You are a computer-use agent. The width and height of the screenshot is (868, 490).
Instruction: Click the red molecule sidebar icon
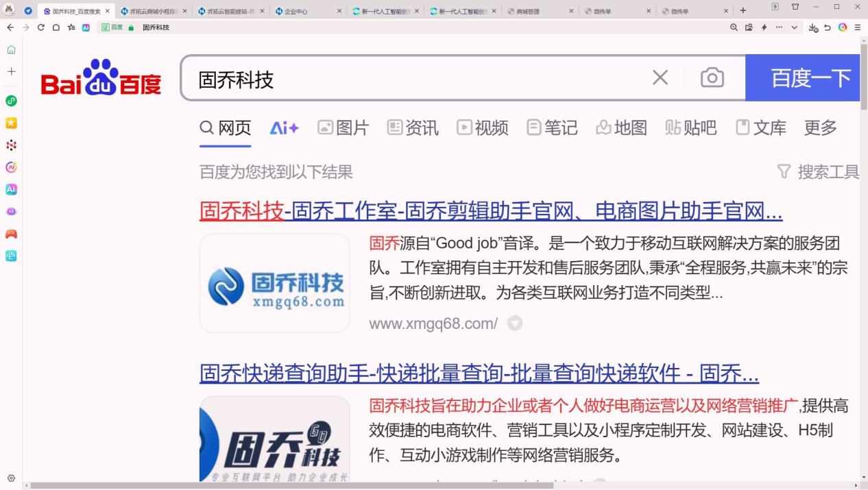pyautogui.click(x=11, y=145)
